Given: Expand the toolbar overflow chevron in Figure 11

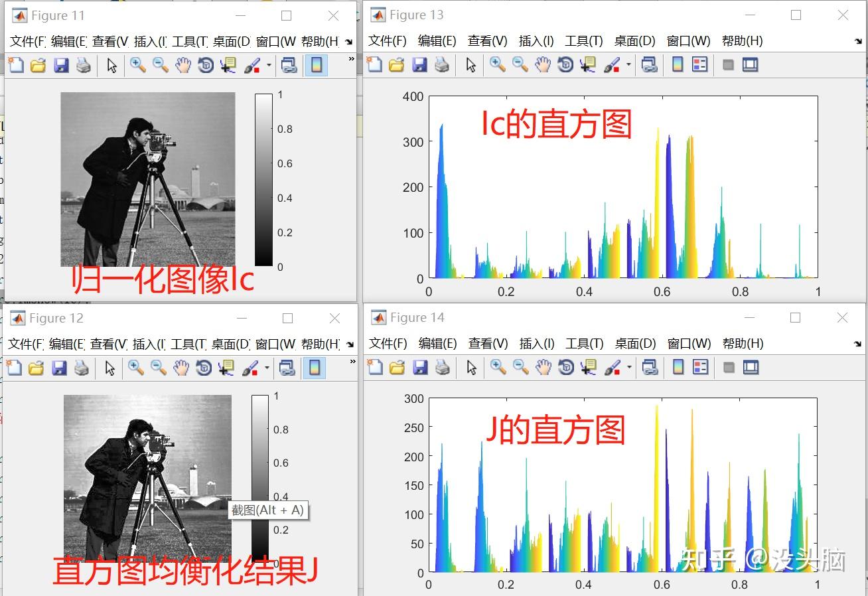Looking at the screenshot, I should 351,60.
